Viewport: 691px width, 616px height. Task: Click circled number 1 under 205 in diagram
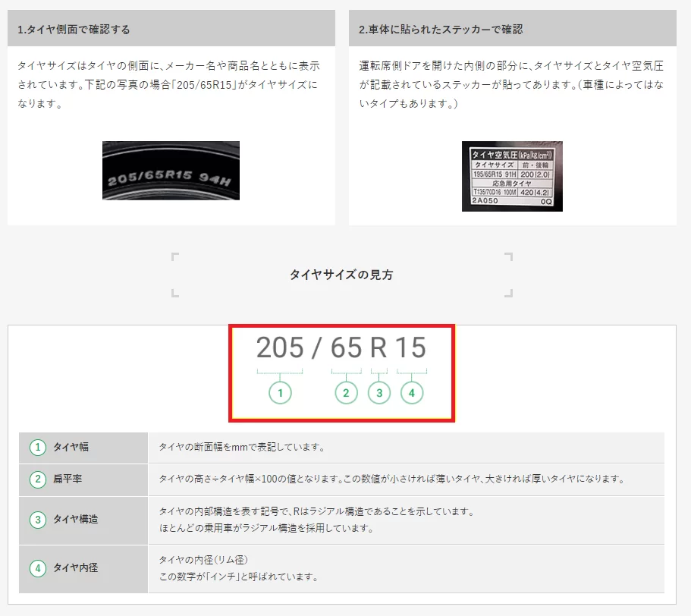click(x=280, y=392)
